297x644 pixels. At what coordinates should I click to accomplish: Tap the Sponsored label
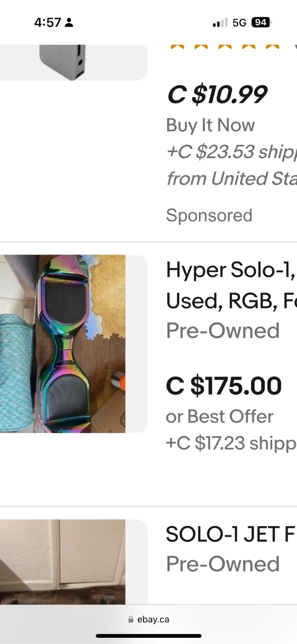tap(209, 216)
